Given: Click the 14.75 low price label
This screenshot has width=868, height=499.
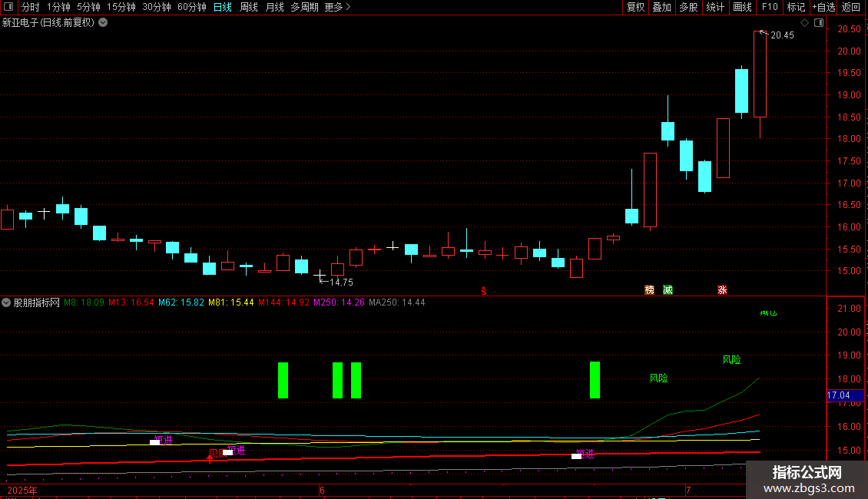Looking at the screenshot, I should click(341, 283).
